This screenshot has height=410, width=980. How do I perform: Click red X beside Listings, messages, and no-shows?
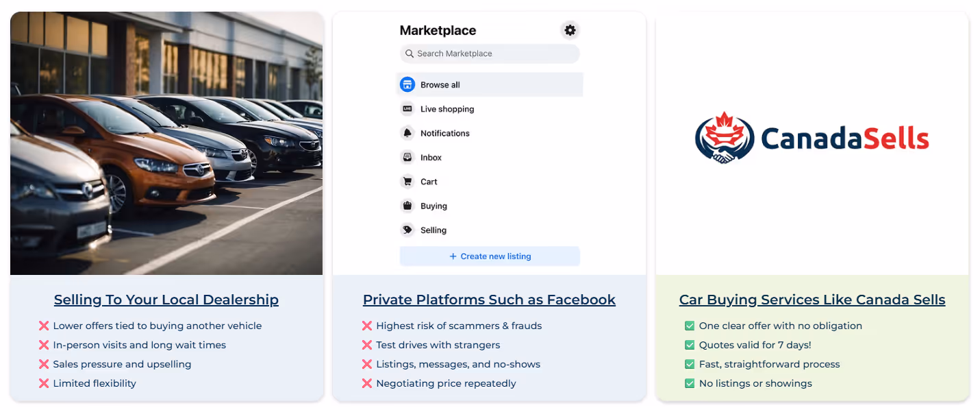367,364
